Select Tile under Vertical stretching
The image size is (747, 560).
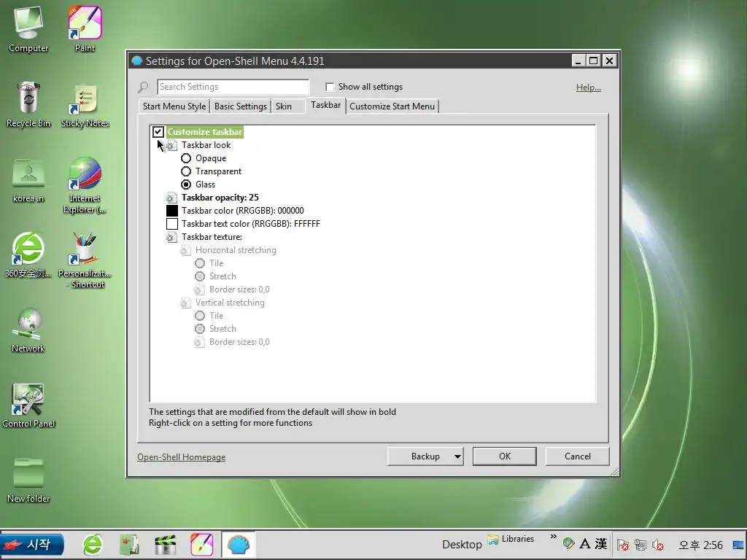200,316
